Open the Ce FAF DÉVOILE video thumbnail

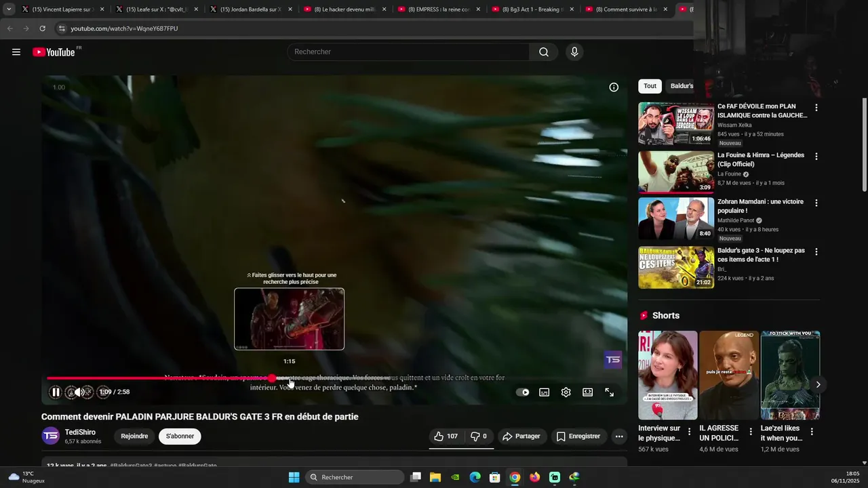pyautogui.click(x=676, y=123)
